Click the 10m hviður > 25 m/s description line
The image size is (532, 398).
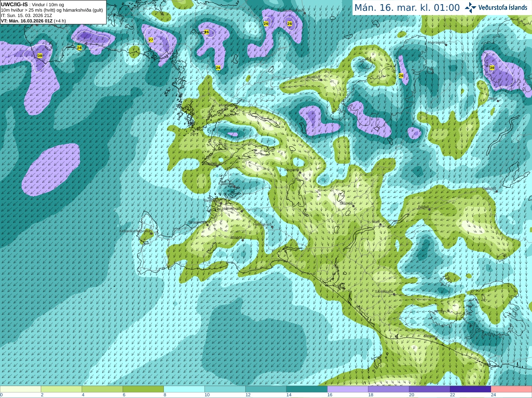point(52,10)
